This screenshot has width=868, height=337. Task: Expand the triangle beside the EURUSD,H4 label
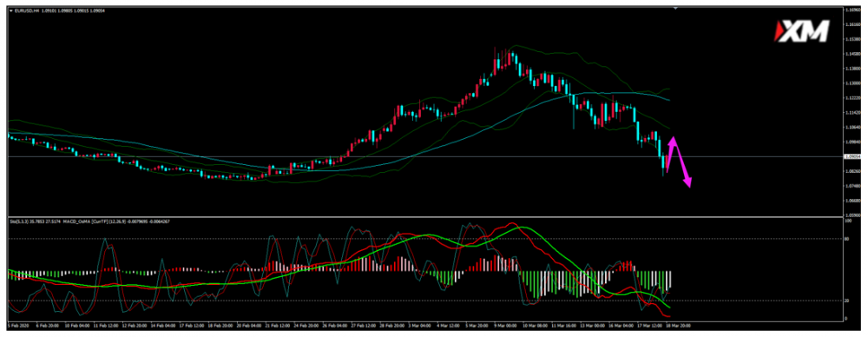point(11,10)
